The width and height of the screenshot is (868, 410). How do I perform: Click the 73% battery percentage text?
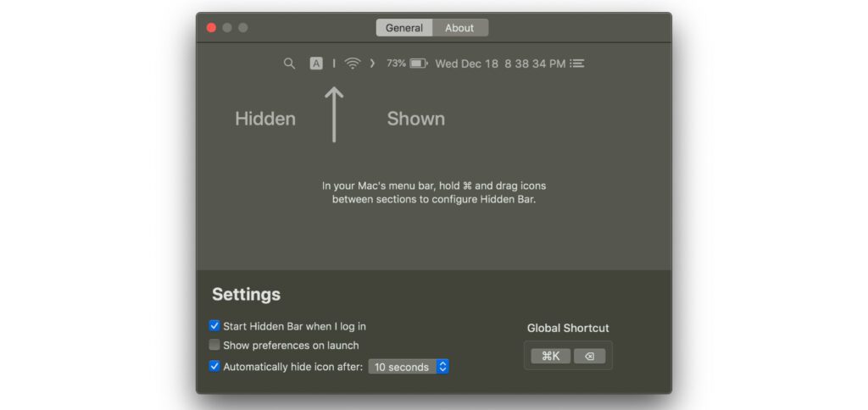[396, 64]
